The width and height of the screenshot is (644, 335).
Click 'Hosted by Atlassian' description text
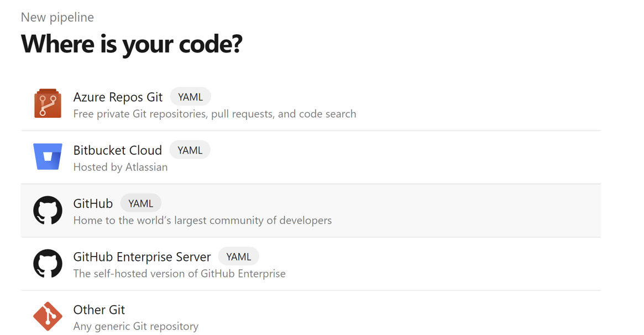point(121,167)
